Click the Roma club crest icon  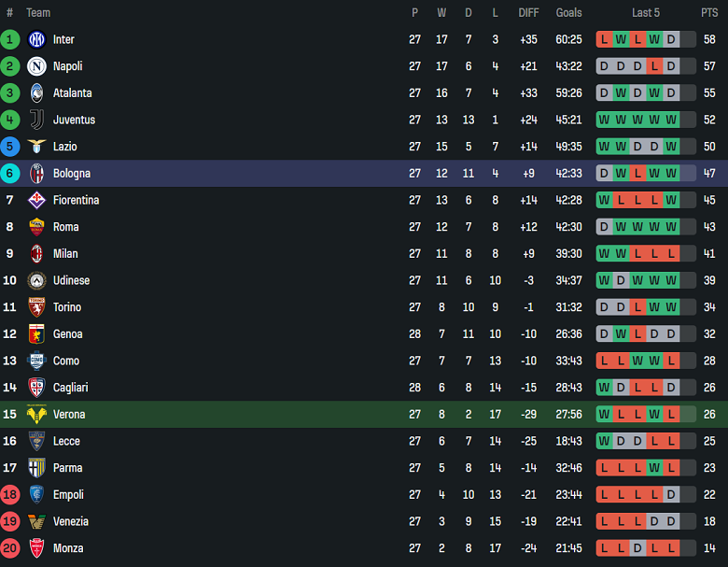click(36, 227)
